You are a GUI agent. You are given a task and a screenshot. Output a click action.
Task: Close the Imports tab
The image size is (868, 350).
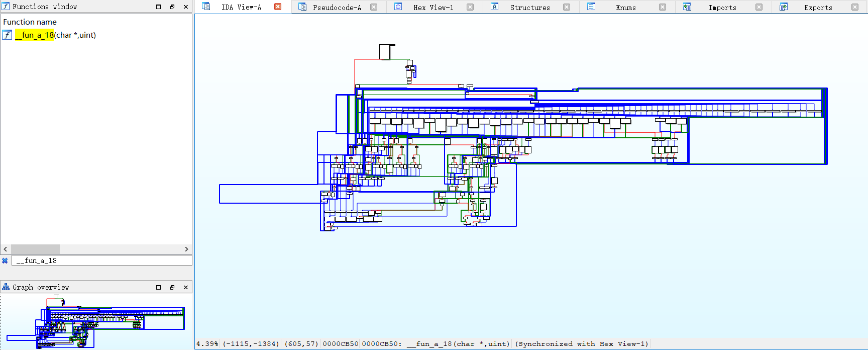pyautogui.click(x=759, y=7)
